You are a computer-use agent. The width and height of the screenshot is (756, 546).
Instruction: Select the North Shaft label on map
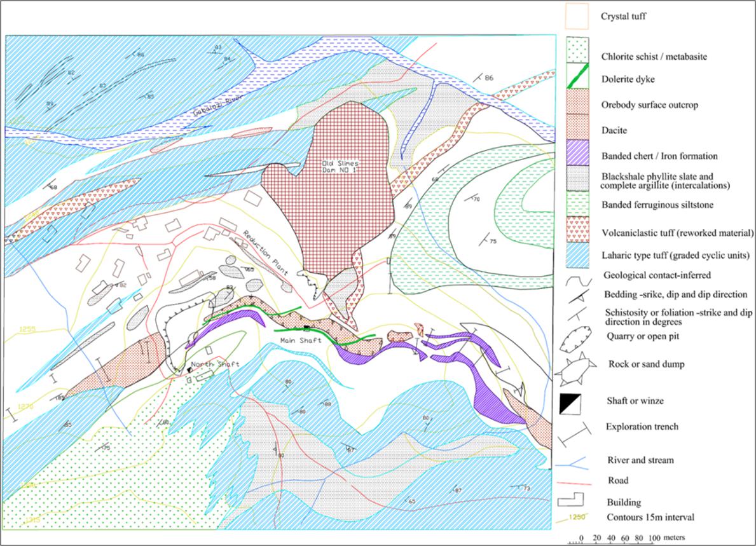click(205, 364)
